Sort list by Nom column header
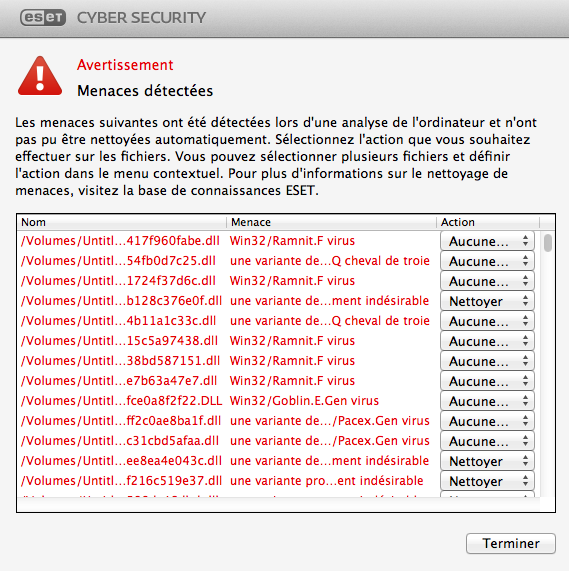 [122, 222]
